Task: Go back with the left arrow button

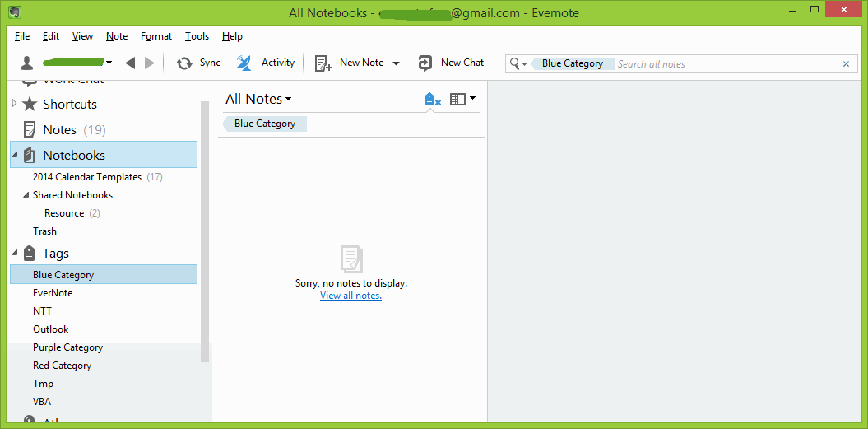Action: 130,63
